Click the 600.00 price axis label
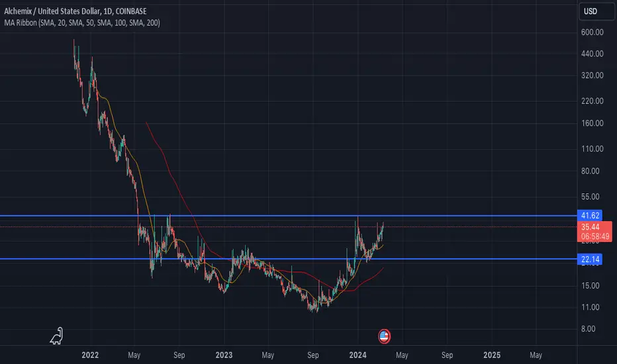Viewport: 617px width, 364px height. click(x=593, y=32)
